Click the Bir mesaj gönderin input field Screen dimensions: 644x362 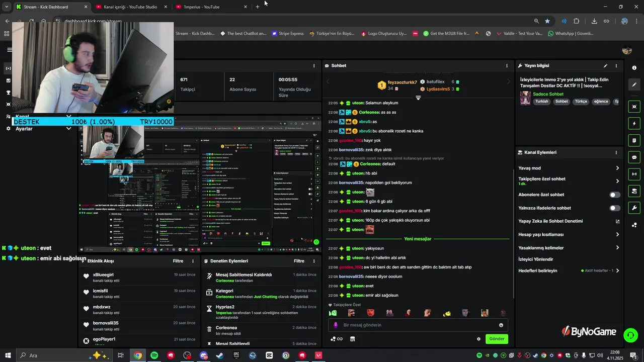pos(419,325)
